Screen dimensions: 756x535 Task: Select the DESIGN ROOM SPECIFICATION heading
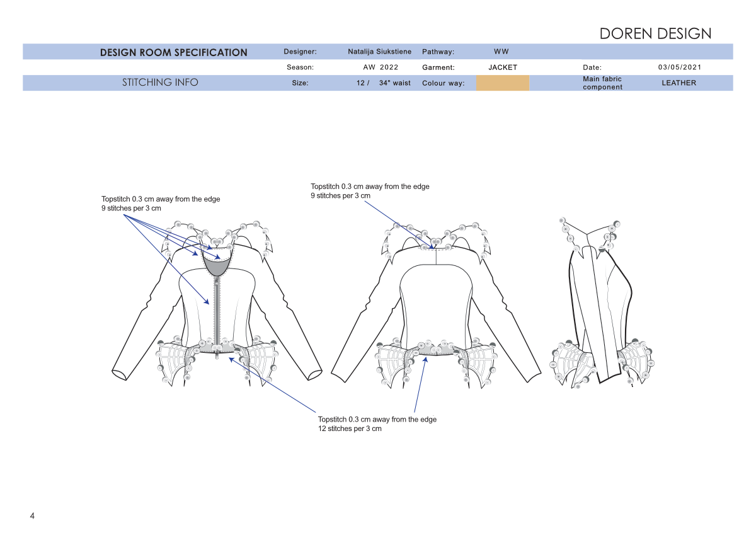point(174,52)
